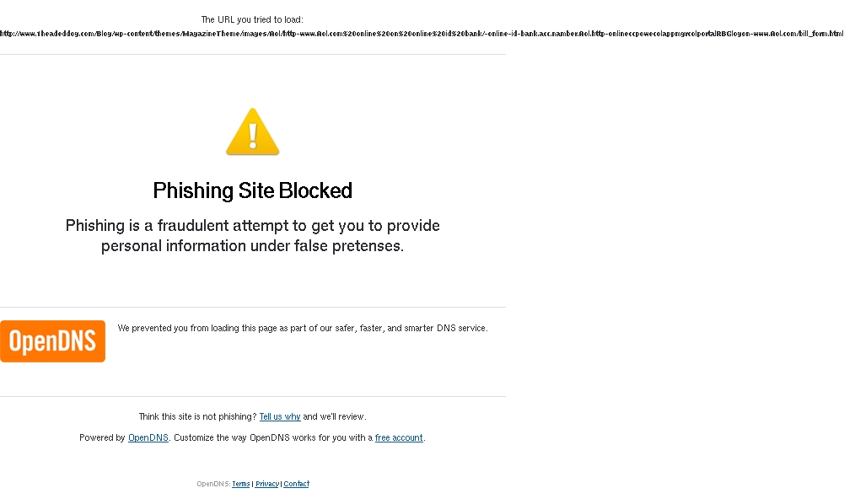Follow the OpenDNS link after "Powered by"
This screenshot has width=844, height=504.
pos(148,438)
